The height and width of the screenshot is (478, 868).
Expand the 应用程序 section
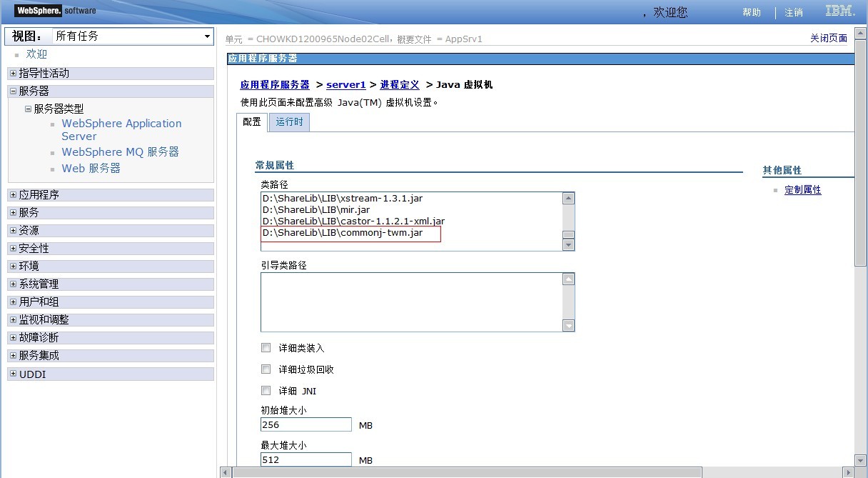[14, 195]
